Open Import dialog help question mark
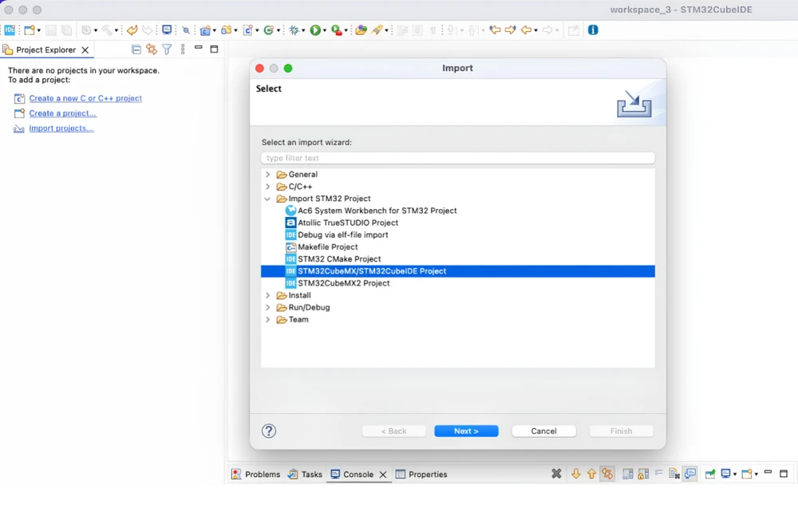This screenshot has height=532, width=798. click(269, 431)
